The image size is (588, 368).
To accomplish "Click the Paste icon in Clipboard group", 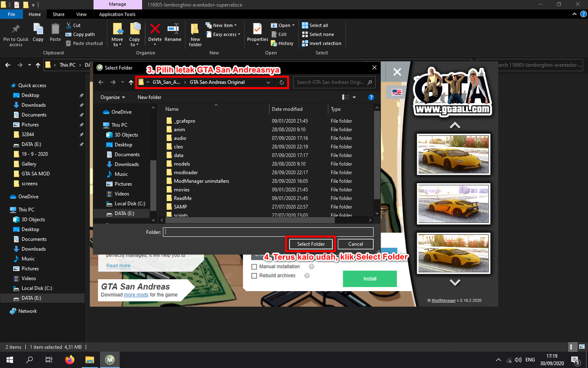I will click(x=56, y=29).
